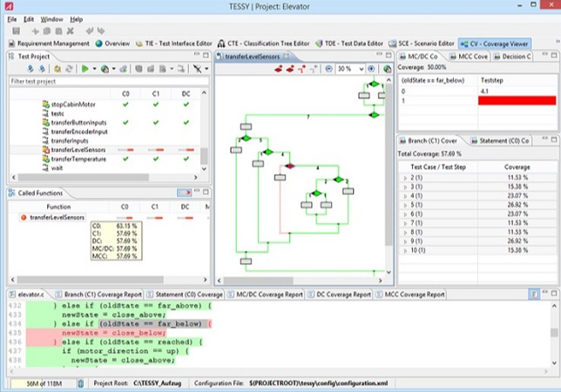The image size is (561, 392).
Task: Open CTE - Classification Tree Editor perspective
Action: 264,44
